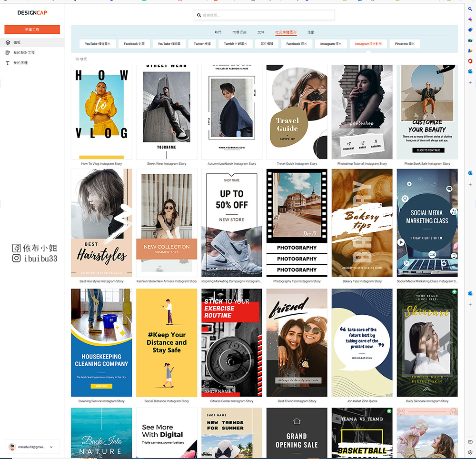The width and height of the screenshot is (476, 459).
Task: Choose the Tumblr subcategory button
Action: tap(236, 44)
